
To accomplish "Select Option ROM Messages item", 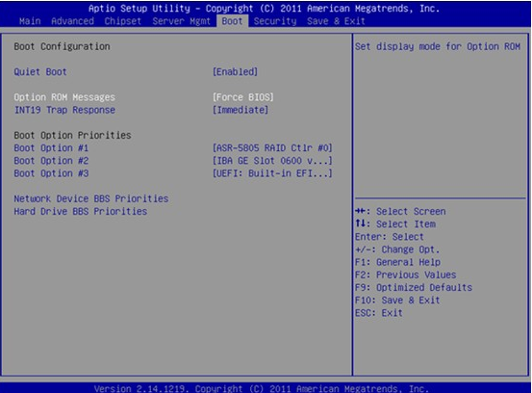I will point(64,97).
